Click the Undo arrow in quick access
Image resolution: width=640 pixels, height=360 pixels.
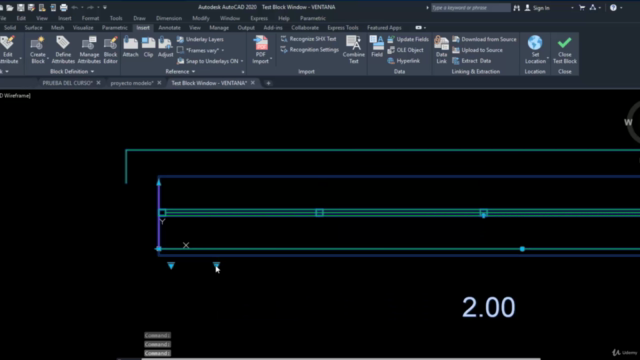[x=74, y=7]
